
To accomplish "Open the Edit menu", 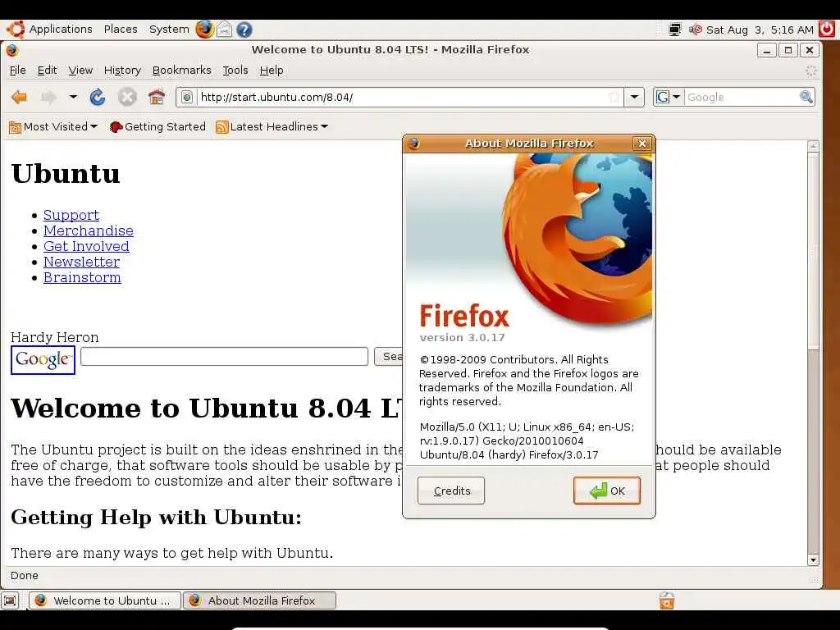I will click(47, 71).
